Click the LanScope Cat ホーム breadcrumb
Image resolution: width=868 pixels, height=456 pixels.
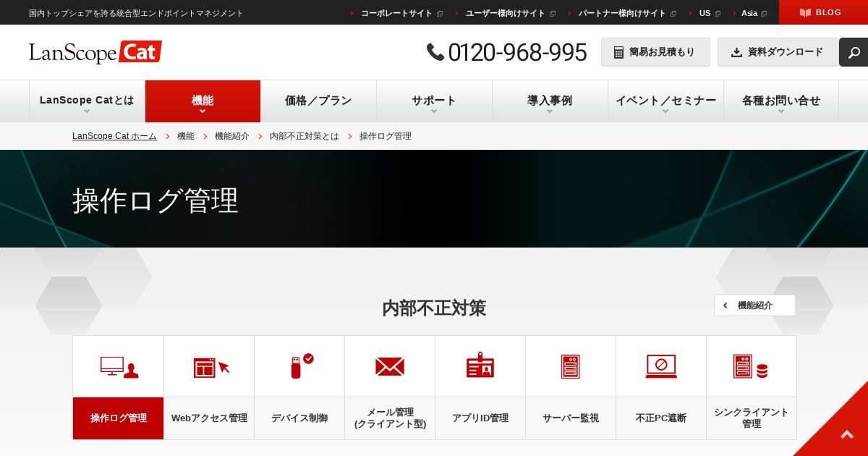coord(114,136)
